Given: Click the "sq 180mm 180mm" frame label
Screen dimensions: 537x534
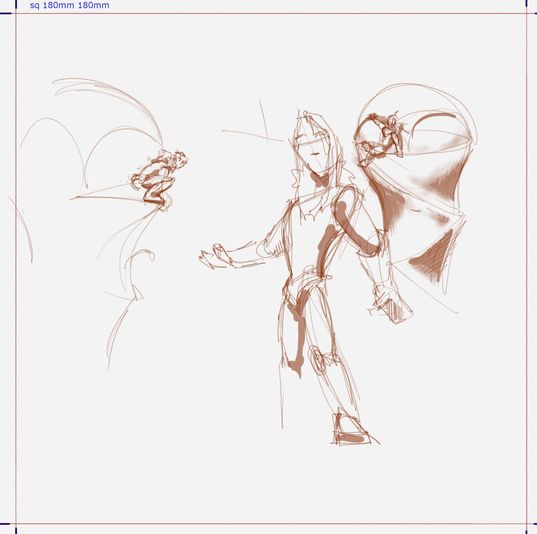Looking at the screenshot, I should [70, 5].
